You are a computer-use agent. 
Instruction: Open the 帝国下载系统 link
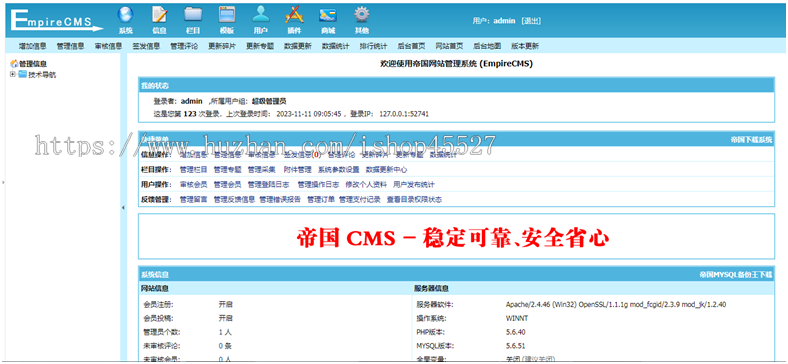coord(751,140)
